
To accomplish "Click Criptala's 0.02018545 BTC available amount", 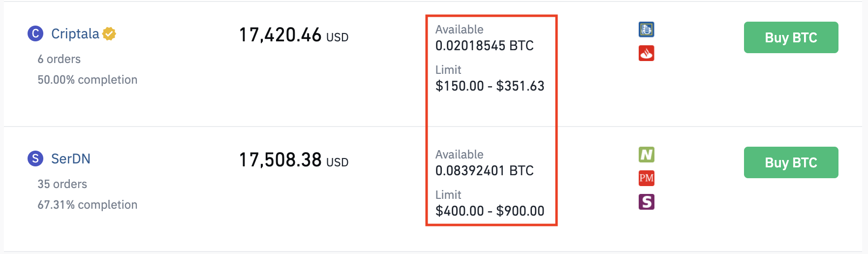I will [485, 46].
